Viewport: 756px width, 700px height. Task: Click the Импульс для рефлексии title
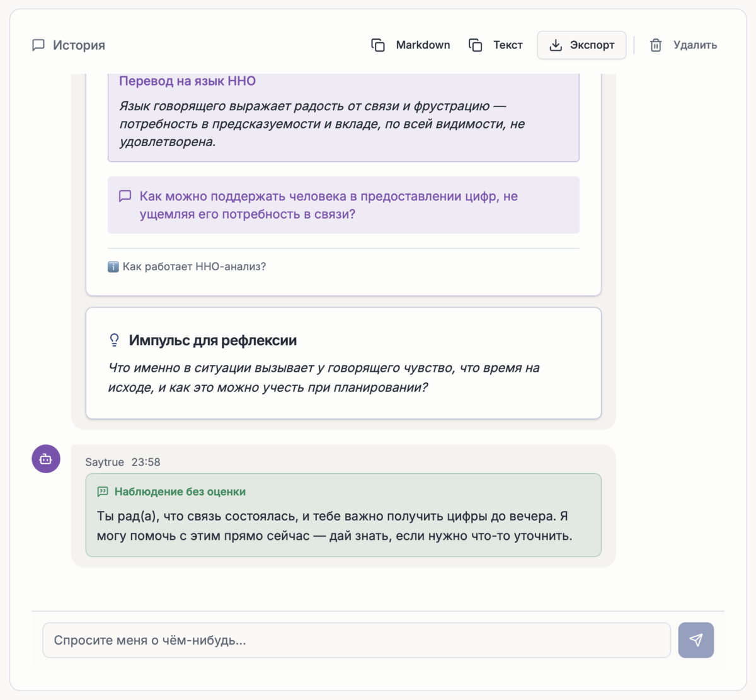pyautogui.click(x=213, y=341)
